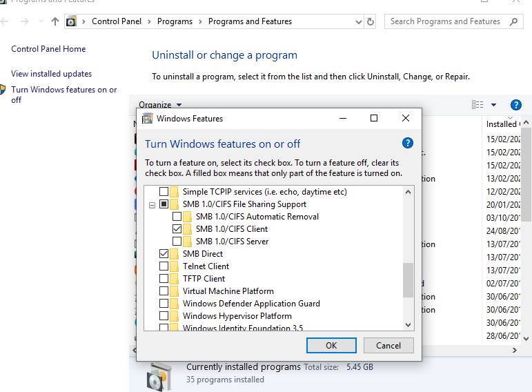This screenshot has height=392, width=532.
Task: Click the folder icon next to SMB Direct
Action: tap(174, 254)
